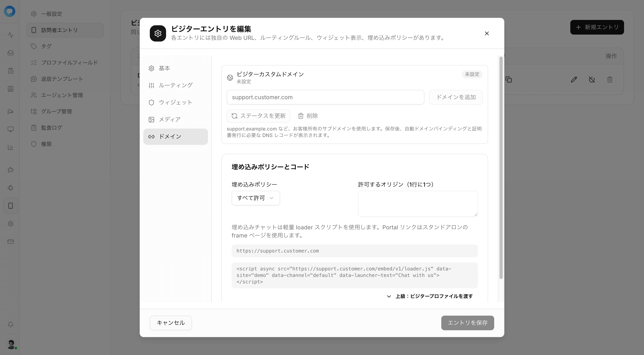Open 監査ログ settings

pyautogui.click(x=65, y=127)
